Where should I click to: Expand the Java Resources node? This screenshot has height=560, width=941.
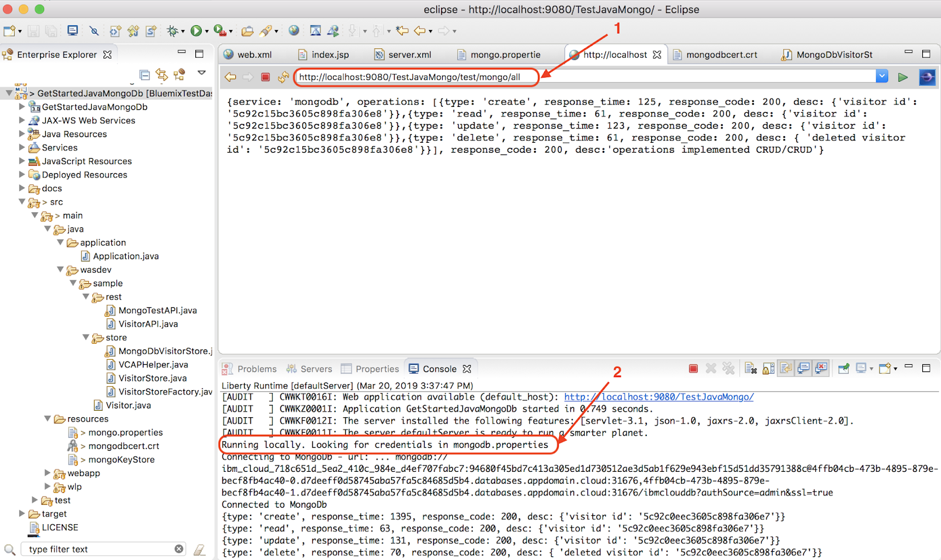[22, 134]
